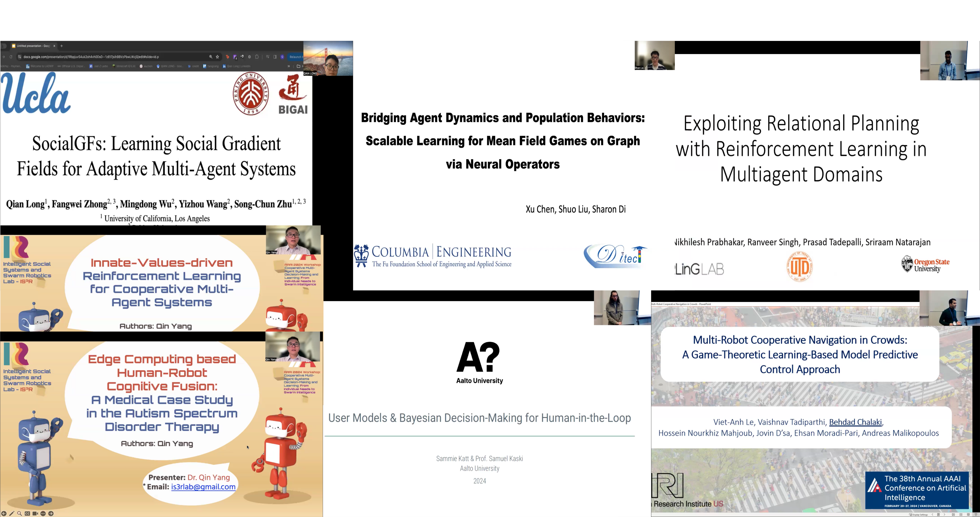Open Display Settings in PowerPoint status bar
The image size is (980, 517).
(x=919, y=515)
